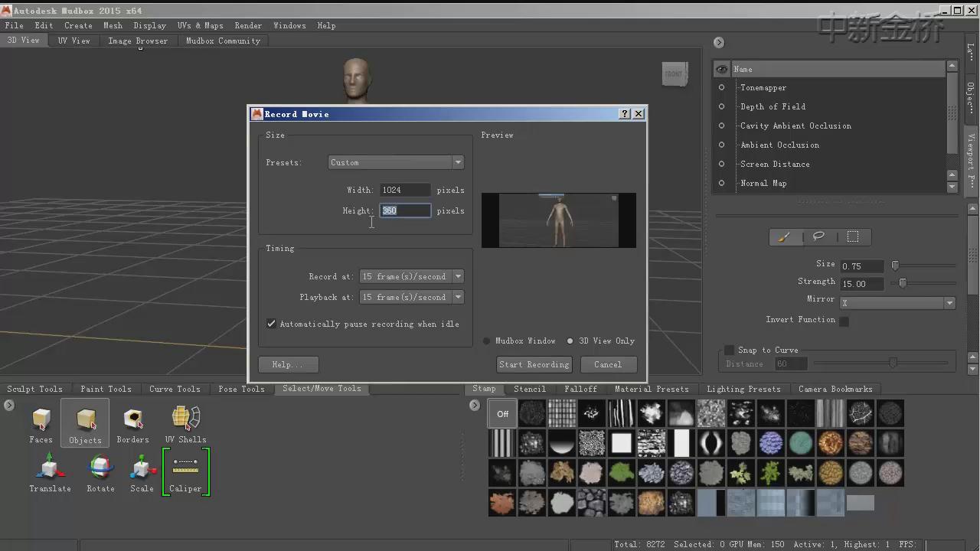Open Record at frame rate dropdown
The width and height of the screenshot is (980, 551).
point(412,276)
